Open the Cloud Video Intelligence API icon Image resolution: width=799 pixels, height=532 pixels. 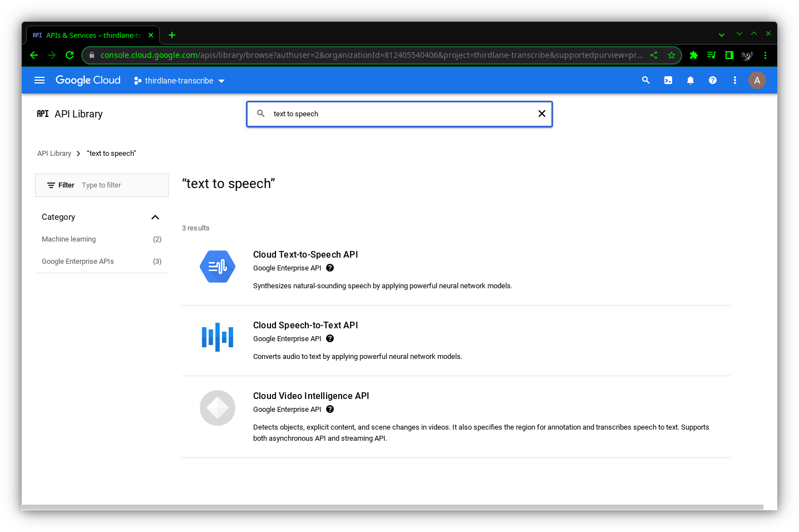coord(218,408)
